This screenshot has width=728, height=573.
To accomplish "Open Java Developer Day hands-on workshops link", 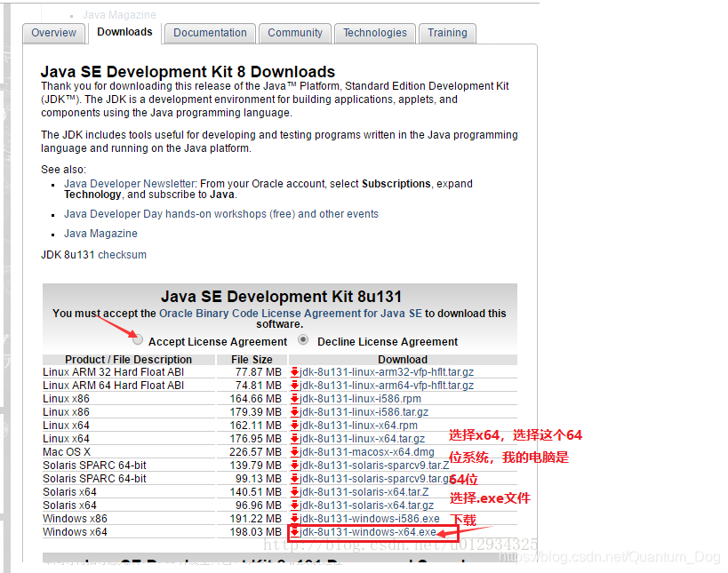I will pos(221,214).
